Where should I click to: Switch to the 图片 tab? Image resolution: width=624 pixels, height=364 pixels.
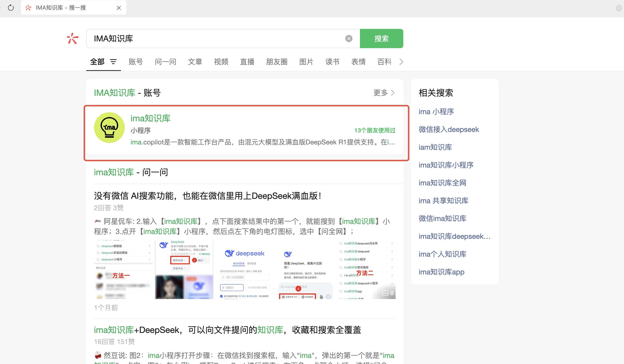pos(306,62)
